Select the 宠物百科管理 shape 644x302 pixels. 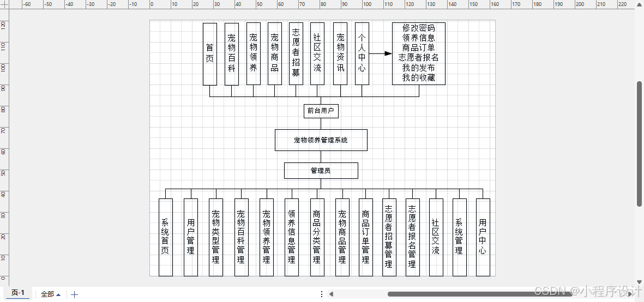242,238
